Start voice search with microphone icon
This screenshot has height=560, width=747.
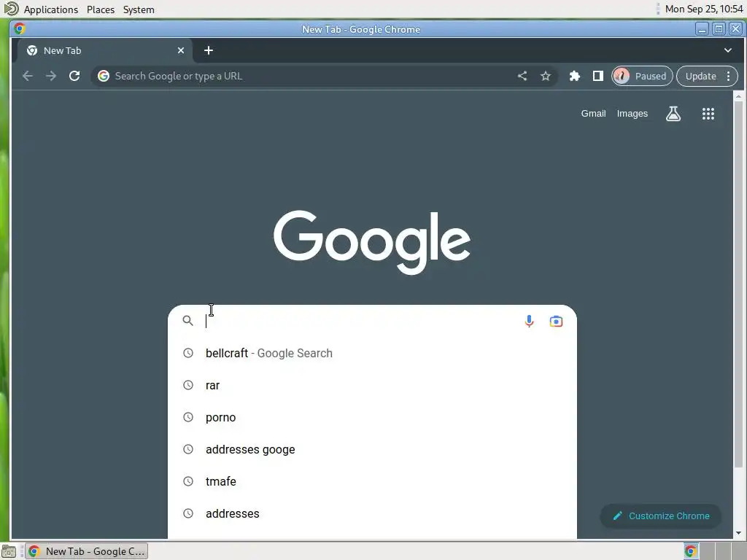coord(529,322)
